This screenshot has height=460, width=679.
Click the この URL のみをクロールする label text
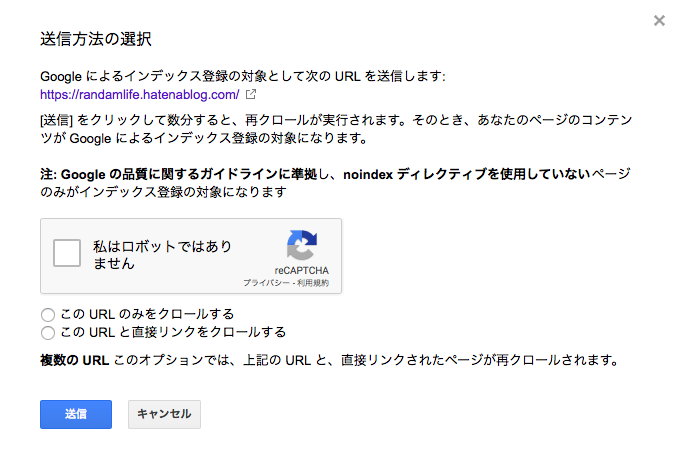pos(147,314)
